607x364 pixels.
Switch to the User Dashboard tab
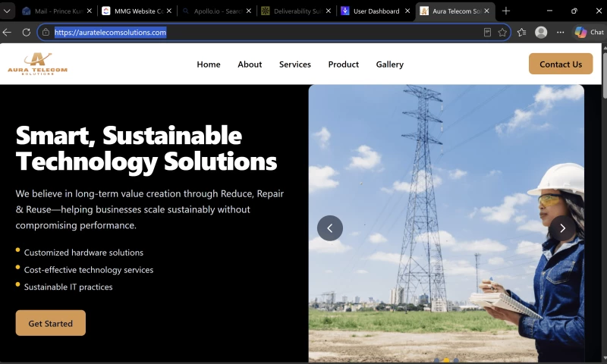376,11
